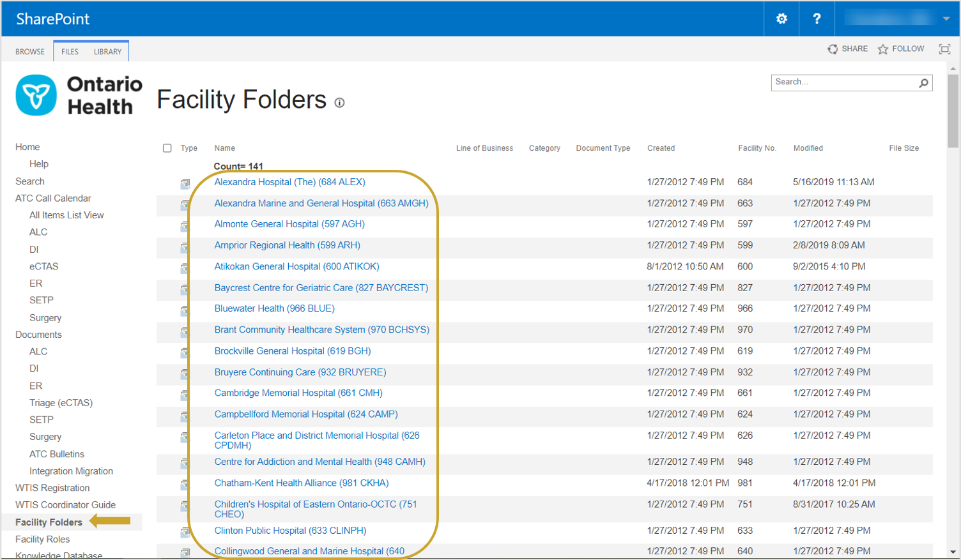Open the settings gear menu
The height and width of the screenshot is (560, 961).
pyautogui.click(x=781, y=19)
